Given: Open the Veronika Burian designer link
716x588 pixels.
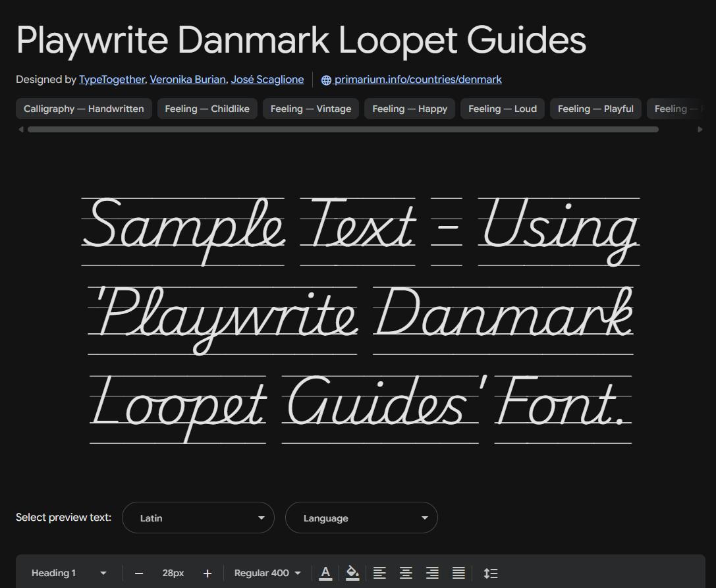Looking at the screenshot, I should 188,80.
